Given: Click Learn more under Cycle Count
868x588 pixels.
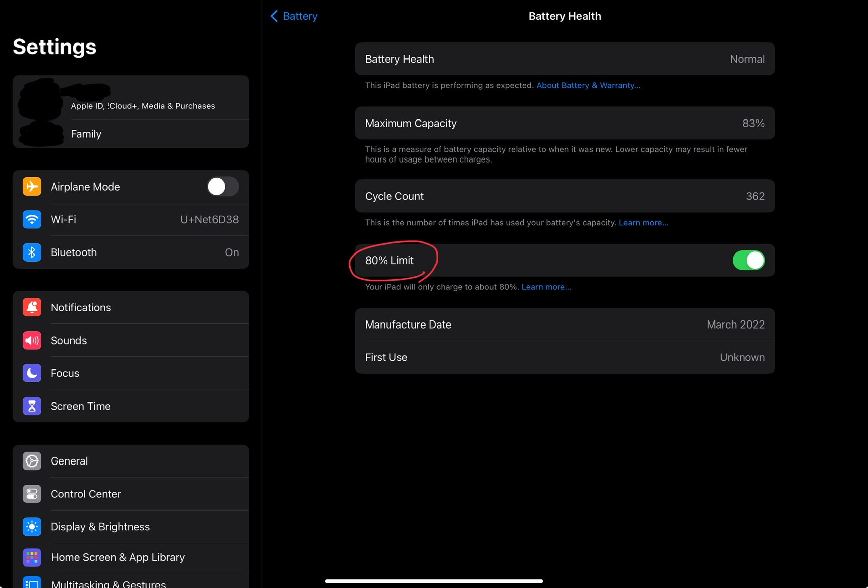Looking at the screenshot, I should pos(643,223).
